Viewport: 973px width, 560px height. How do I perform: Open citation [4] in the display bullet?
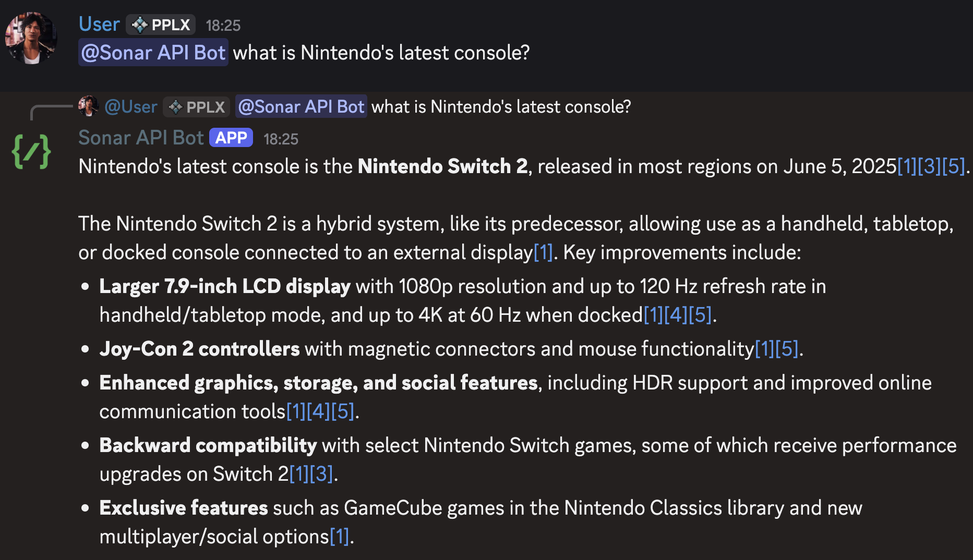click(676, 315)
